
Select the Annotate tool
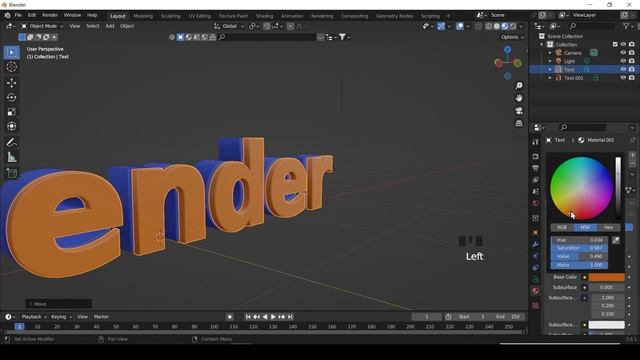pyautogui.click(x=11, y=142)
